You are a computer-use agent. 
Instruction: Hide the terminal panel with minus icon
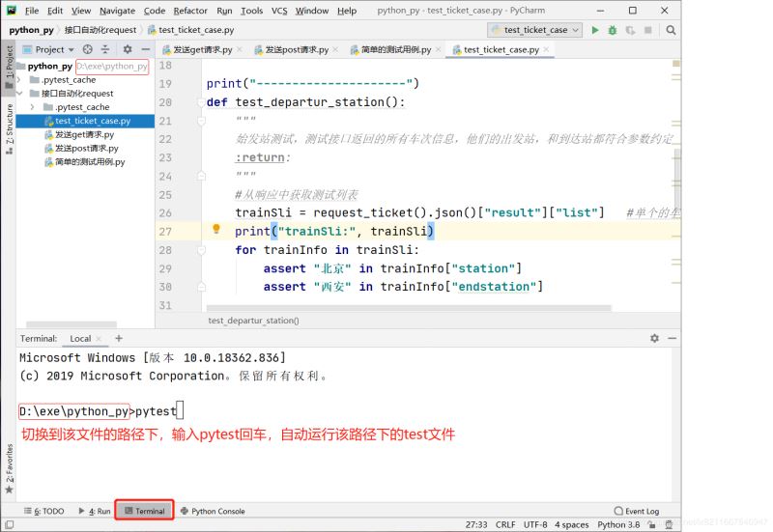click(671, 339)
